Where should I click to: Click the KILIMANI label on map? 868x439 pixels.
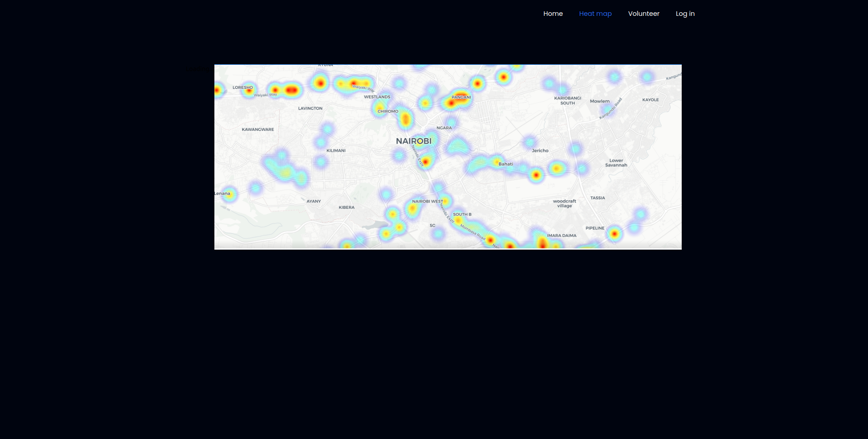click(x=336, y=150)
